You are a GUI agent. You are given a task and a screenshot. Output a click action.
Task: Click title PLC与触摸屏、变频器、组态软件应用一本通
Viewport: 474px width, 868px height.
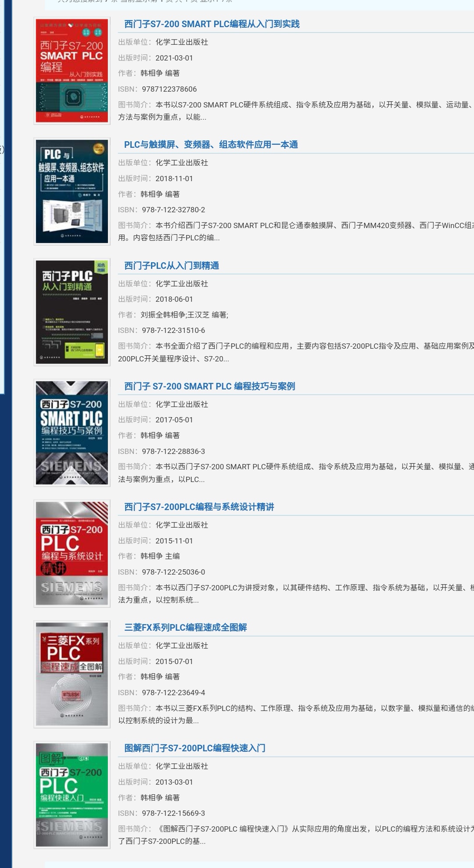(x=211, y=145)
